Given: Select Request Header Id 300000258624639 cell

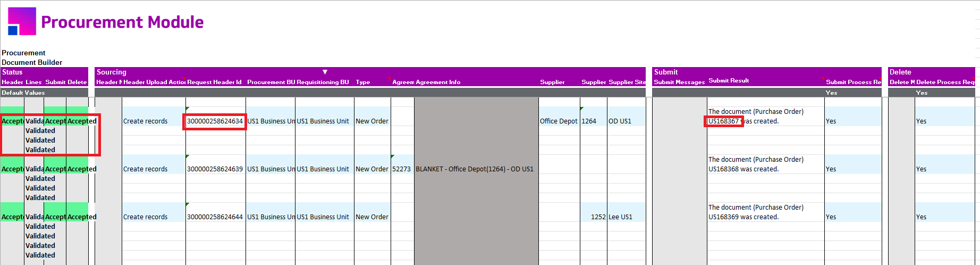Looking at the screenshot, I should tap(215, 169).
